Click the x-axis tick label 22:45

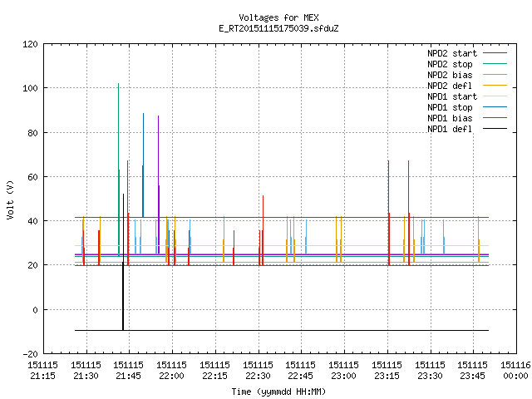click(x=300, y=377)
